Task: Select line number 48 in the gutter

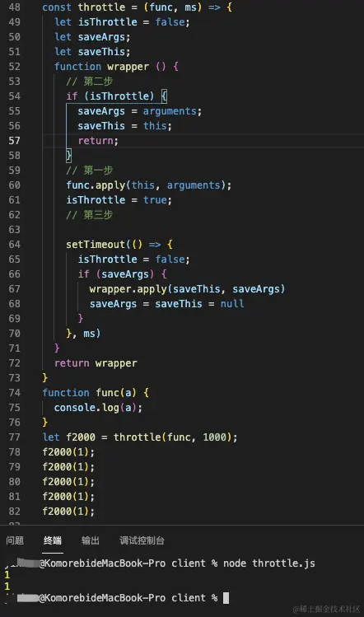Action: click(x=14, y=7)
